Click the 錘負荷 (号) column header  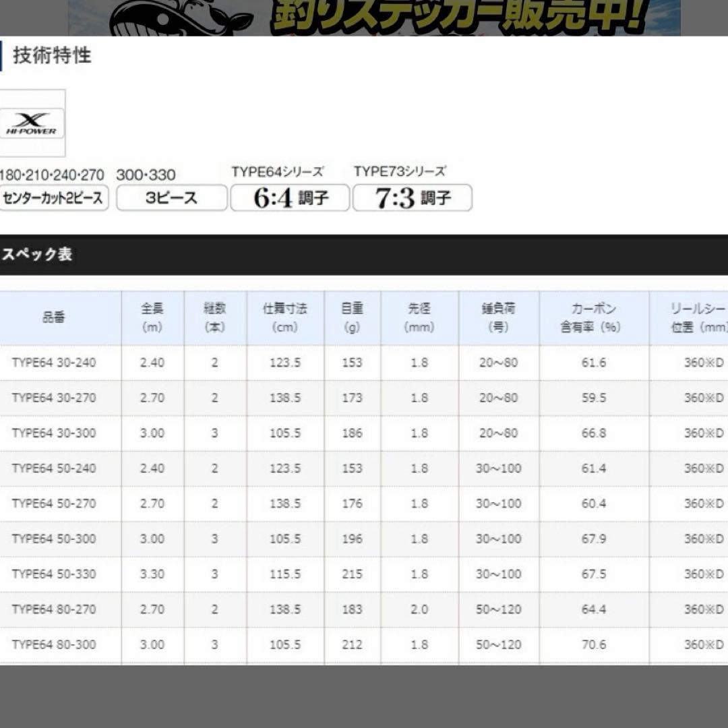[498, 318]
